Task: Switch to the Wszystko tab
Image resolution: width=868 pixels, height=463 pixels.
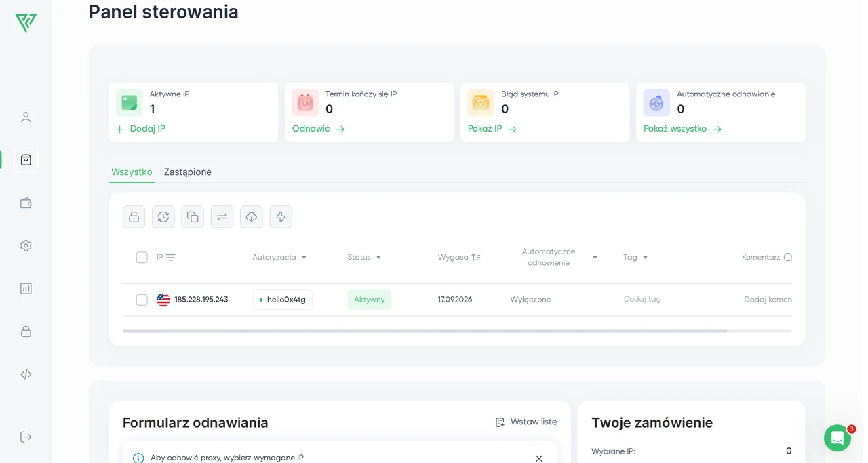Action: [132, 172]
